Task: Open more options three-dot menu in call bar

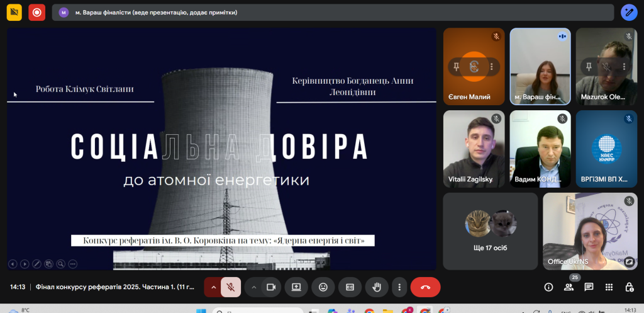Action: [399, 287]
